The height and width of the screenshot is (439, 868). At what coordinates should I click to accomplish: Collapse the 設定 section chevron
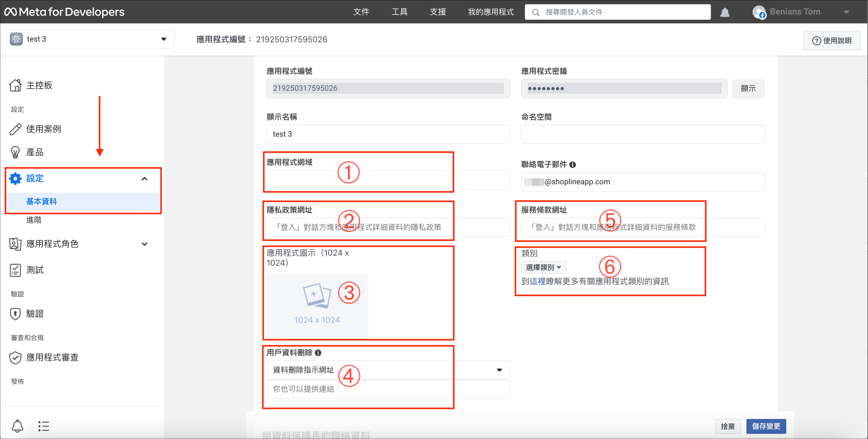point(144,179)
